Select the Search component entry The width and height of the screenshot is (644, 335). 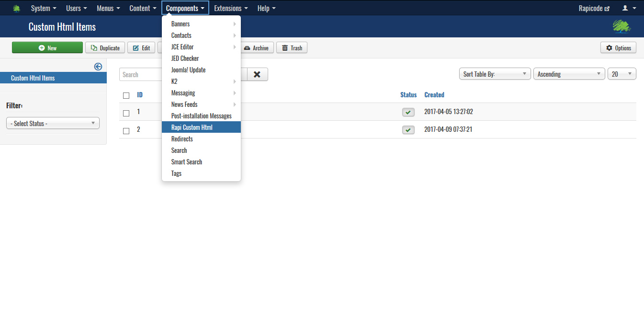[201, 150]
